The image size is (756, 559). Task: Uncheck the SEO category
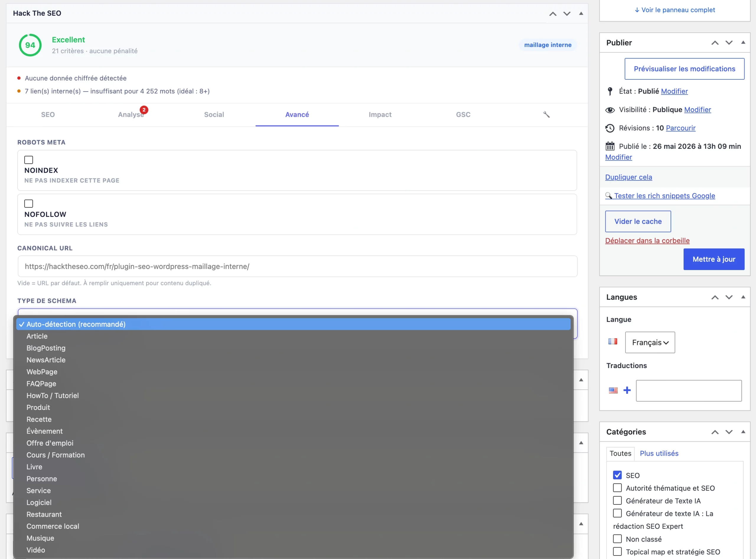(x=617, y=475)
